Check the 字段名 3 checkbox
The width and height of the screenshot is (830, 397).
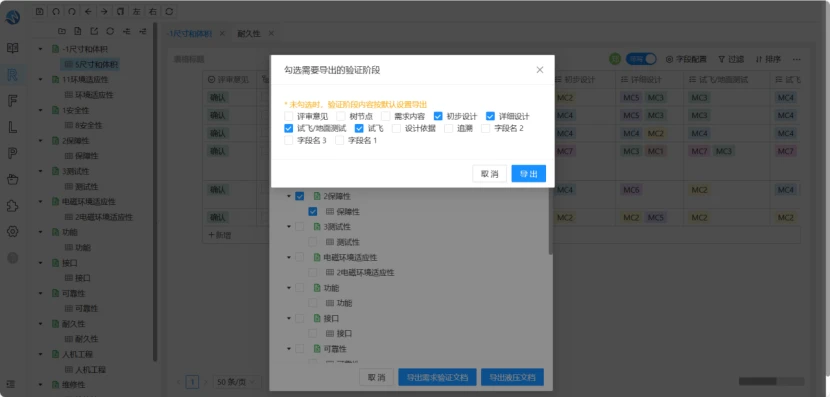click(x=288, y=140)
